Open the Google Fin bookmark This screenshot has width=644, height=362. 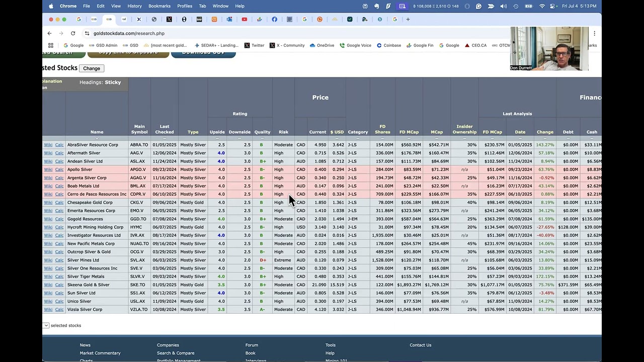(x=420, y=45)
